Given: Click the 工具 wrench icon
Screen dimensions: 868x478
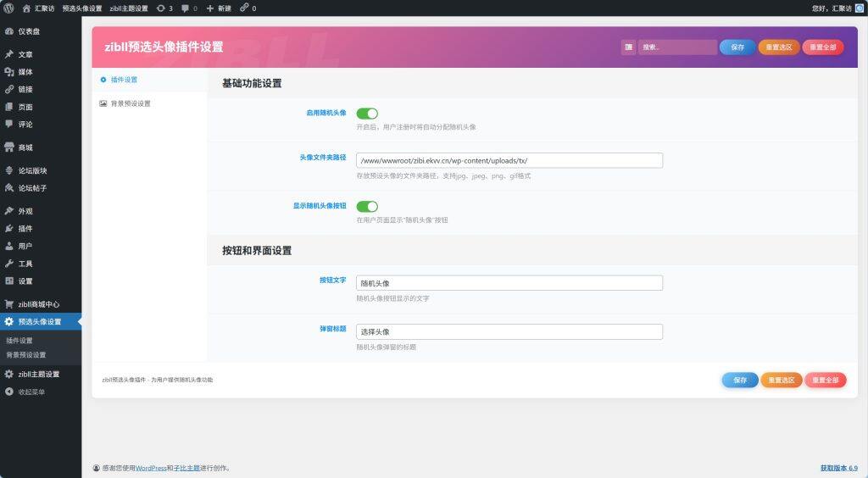Looking at the screenshot, I should (8, 264).
